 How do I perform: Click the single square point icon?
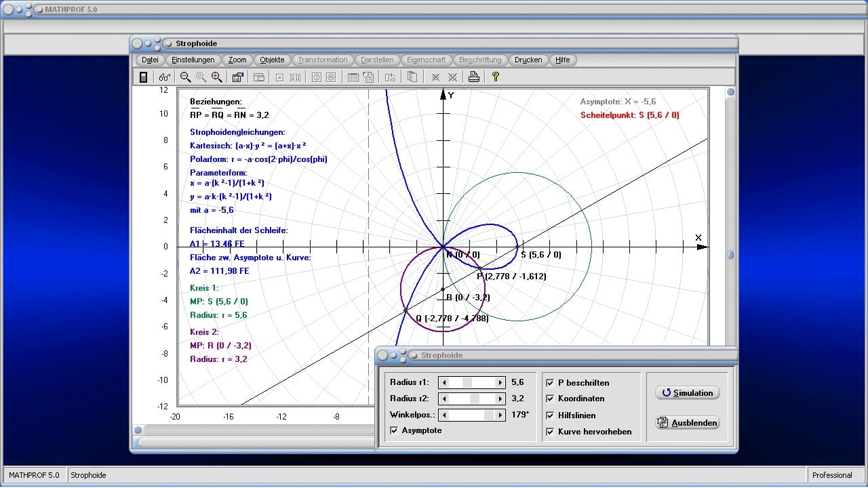279,77
